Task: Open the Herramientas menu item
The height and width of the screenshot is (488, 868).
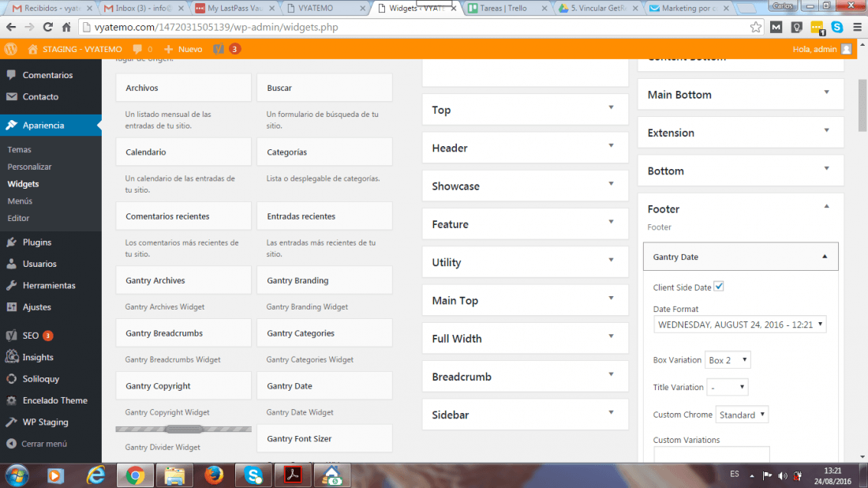Action: (x=51, y=285)
